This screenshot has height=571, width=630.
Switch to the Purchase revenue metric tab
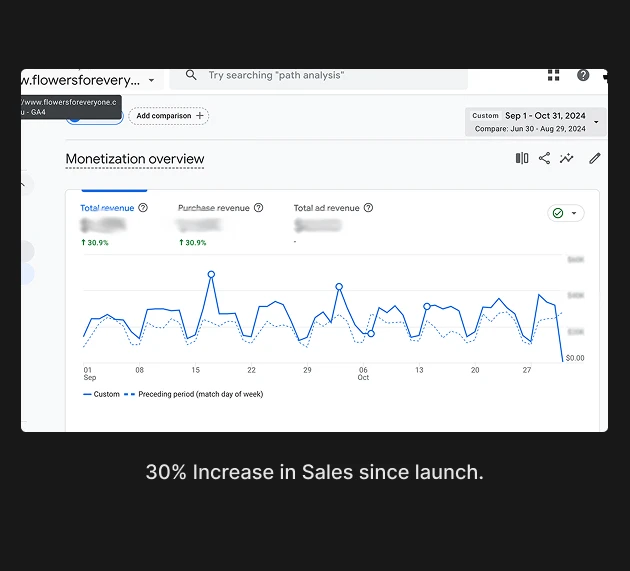213,208
